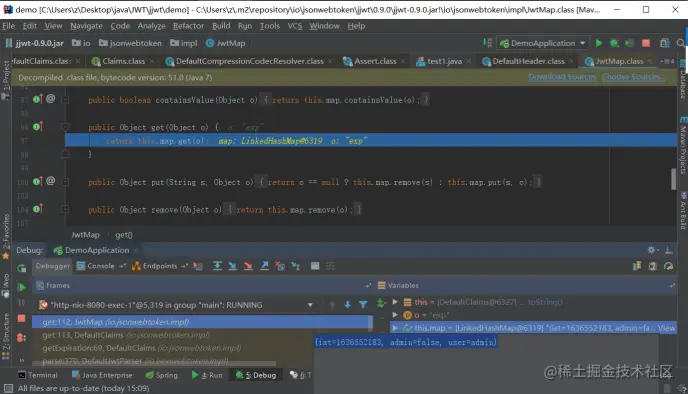Expand the this.map variable node
This screenshot has height=394, width=688.
(x=395, y=328)
